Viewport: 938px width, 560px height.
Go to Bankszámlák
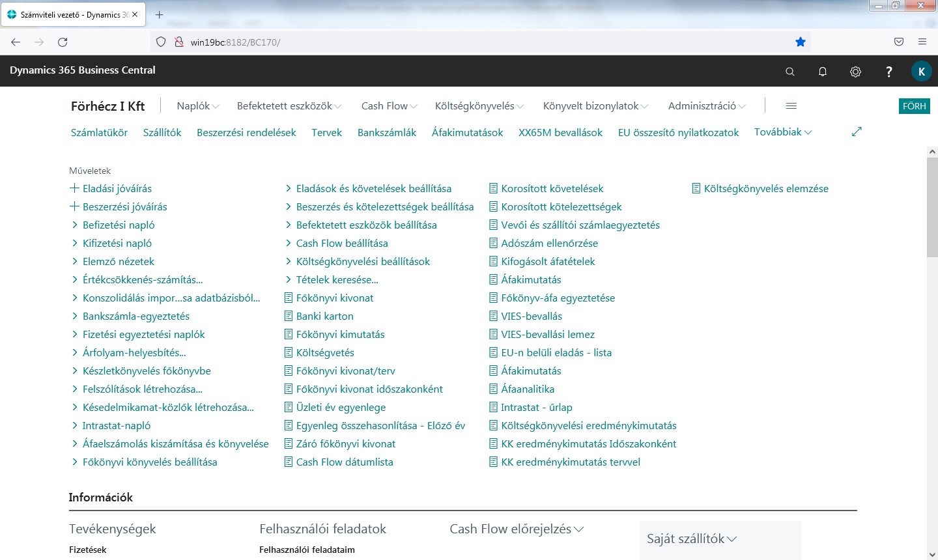point(387,132)
